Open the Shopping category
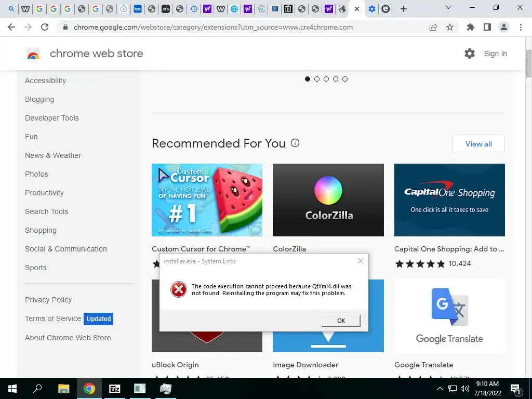Image resolution: width=532 pixels, height=399 pixels. [x=41, y=230]
